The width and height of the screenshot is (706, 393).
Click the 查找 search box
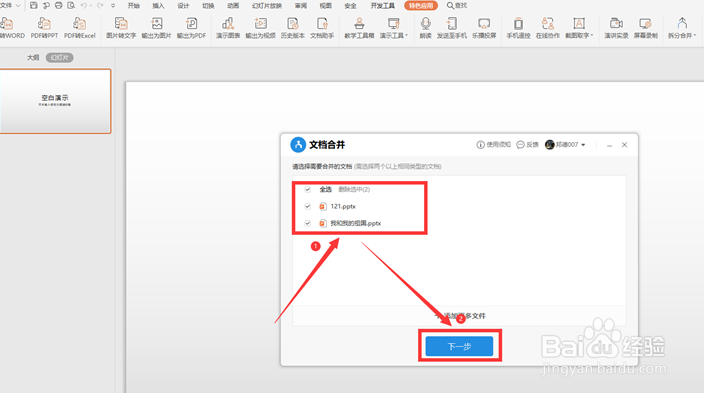[x=457, y=5]
